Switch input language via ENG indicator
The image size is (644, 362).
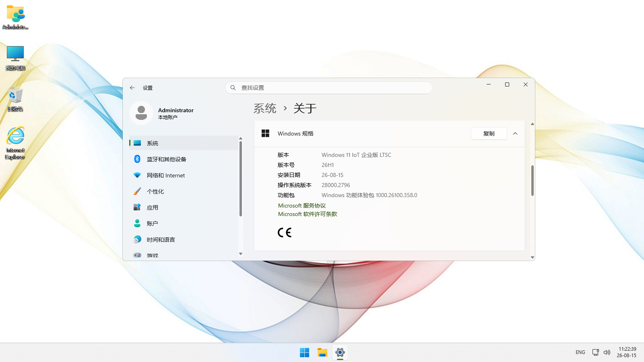coord(580,352)
